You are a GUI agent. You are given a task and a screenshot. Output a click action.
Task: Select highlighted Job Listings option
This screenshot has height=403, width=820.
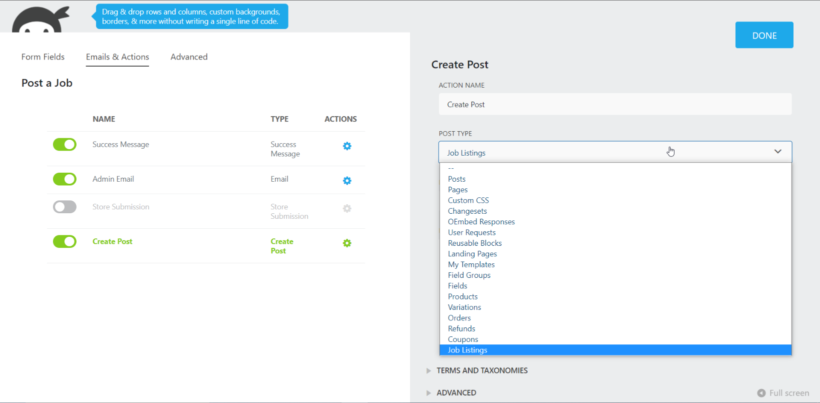(x=616, y=350)
